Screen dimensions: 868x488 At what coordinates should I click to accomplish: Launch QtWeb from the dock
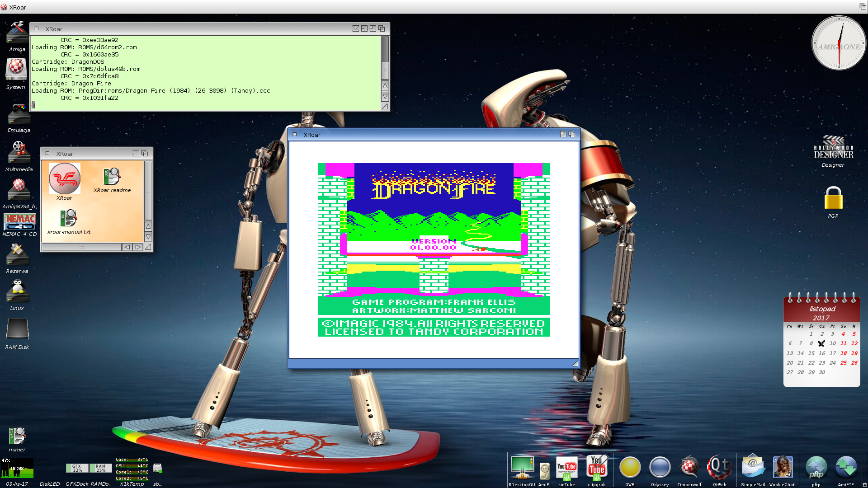click(719, 468)
